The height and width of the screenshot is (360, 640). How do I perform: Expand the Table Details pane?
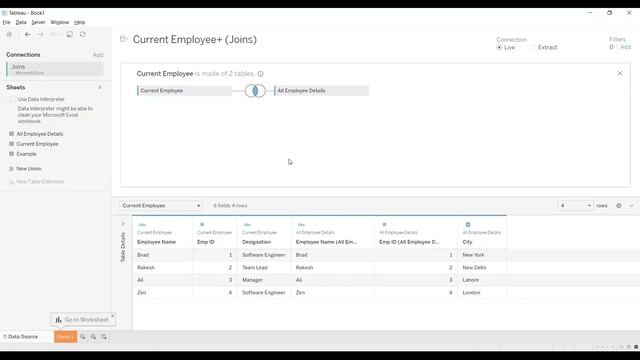(123, 224)
